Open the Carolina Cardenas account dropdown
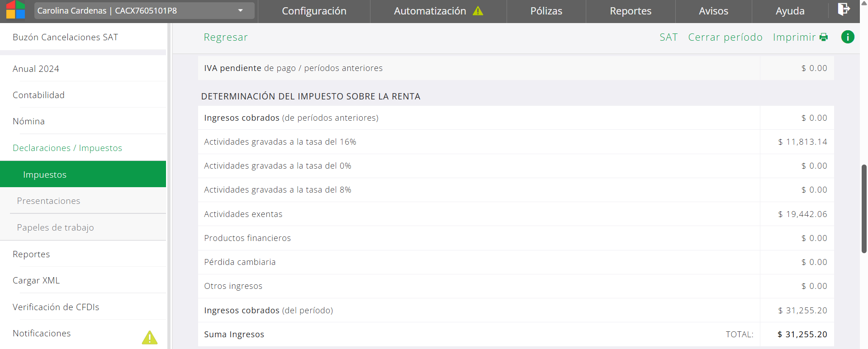Image resolution: width=868 pixels, height=349 pixels. pos(144,11)
